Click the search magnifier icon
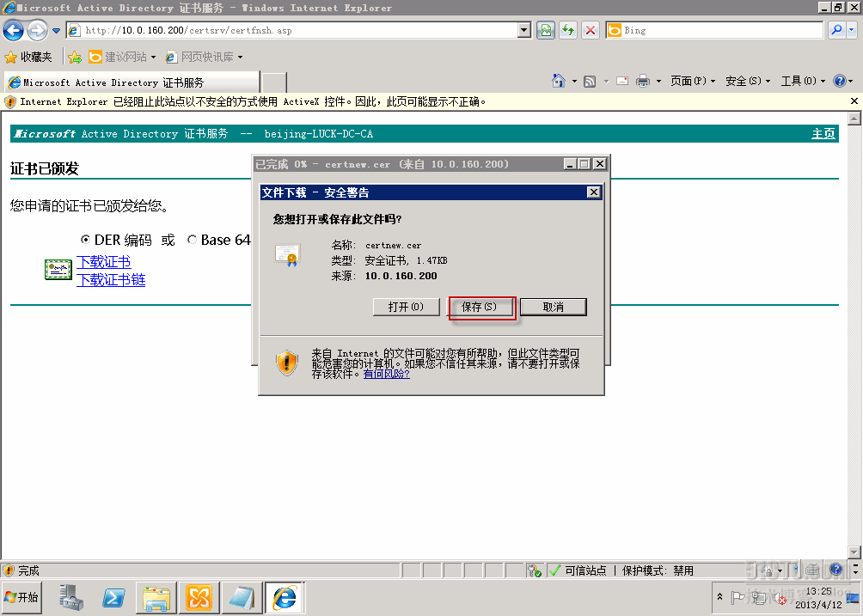This screenshot has width=863, height=616. pos(836,30)
